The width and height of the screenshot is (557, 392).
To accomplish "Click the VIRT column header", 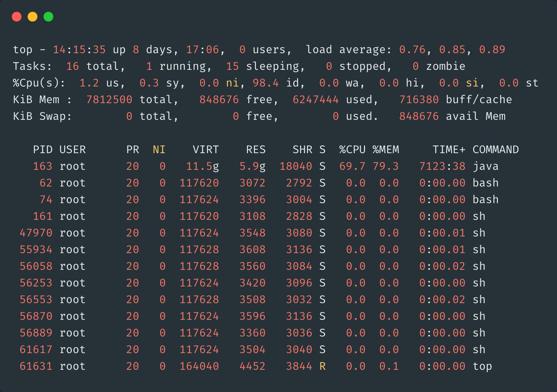I will pos(206,150).
